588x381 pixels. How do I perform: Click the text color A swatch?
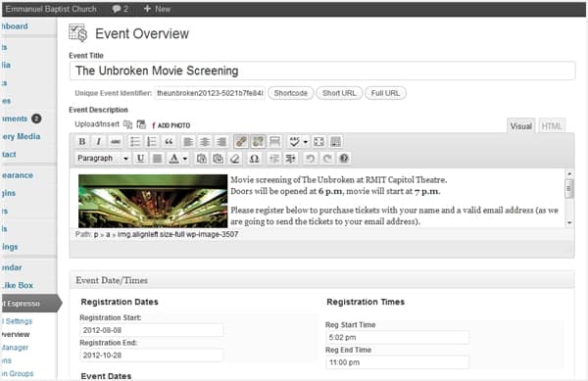(x=174, y=159)
